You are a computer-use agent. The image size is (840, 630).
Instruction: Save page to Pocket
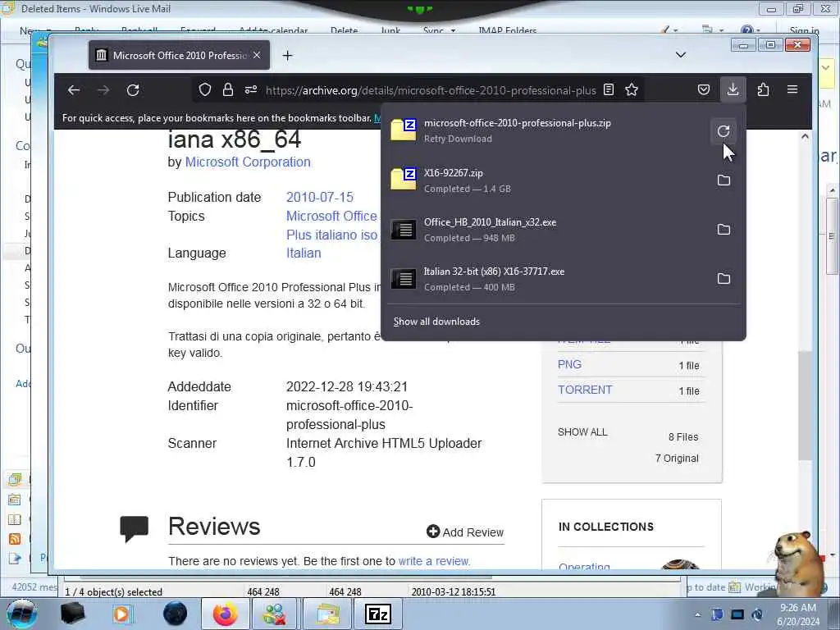(x=704, y=90)
